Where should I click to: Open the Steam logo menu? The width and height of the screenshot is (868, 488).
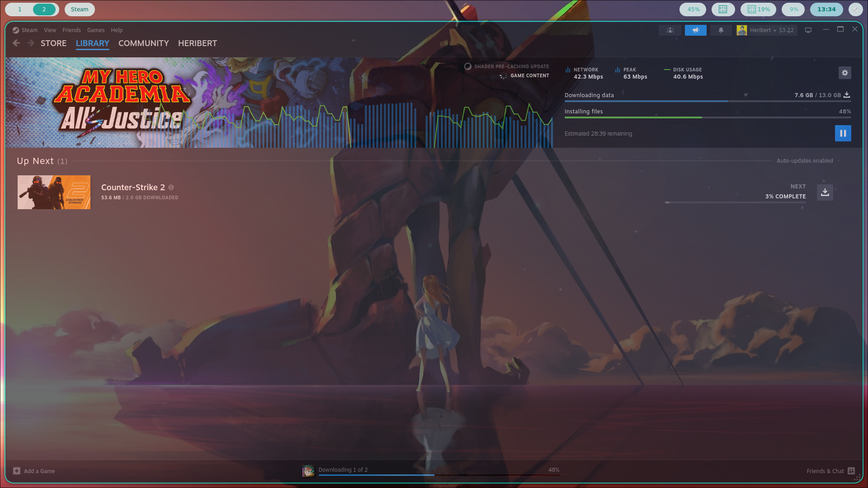point(16,30)
